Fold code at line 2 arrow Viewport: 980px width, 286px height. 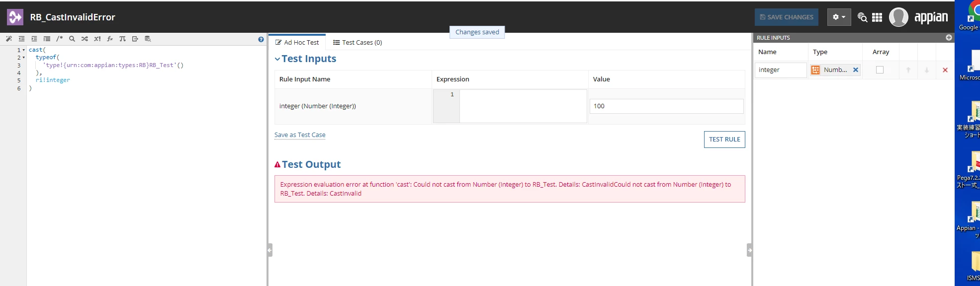click(24, 58)
